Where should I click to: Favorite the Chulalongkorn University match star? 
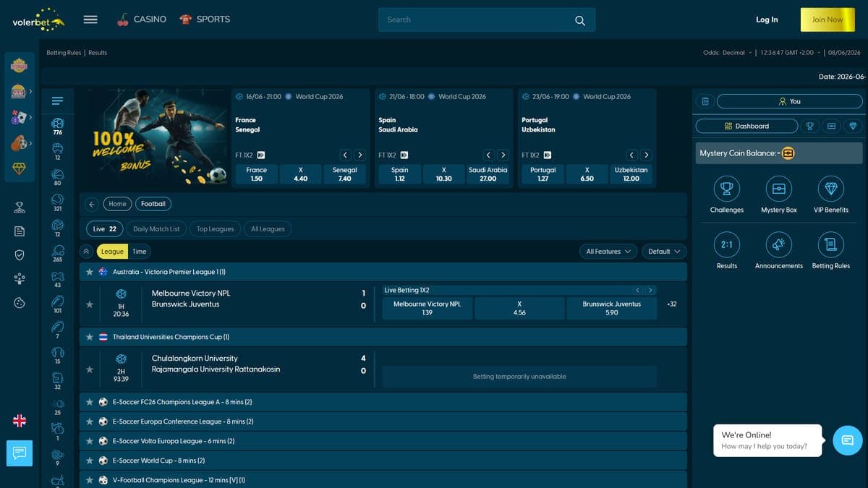90,369
